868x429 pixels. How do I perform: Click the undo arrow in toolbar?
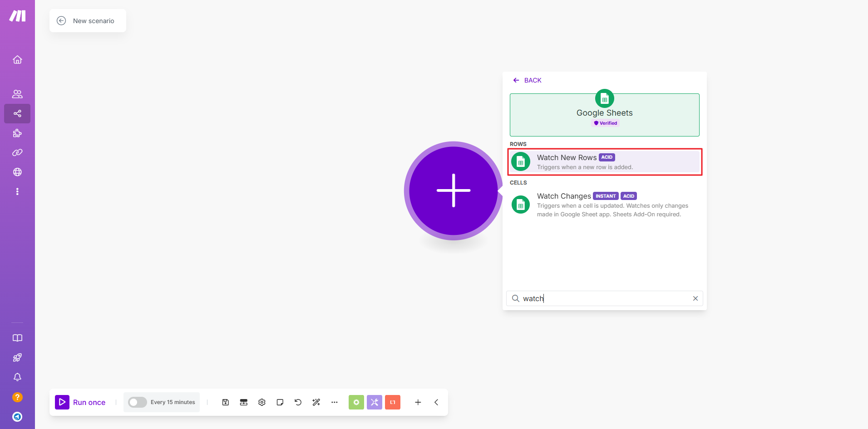point(298,402)
